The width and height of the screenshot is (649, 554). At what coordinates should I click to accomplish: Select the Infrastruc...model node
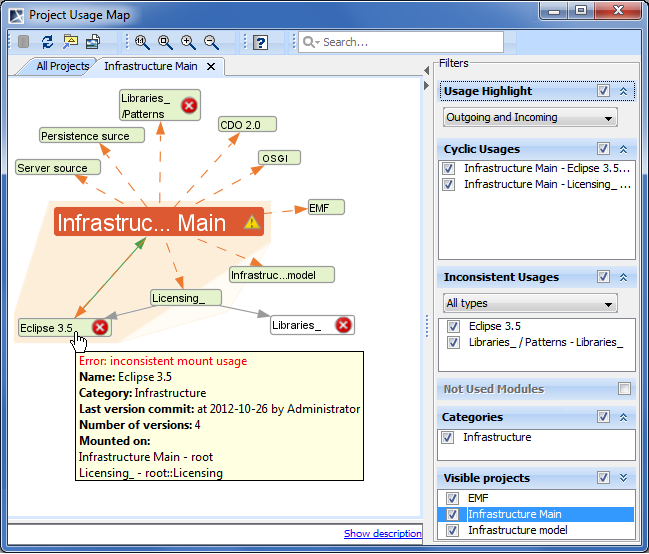[282, 275]
